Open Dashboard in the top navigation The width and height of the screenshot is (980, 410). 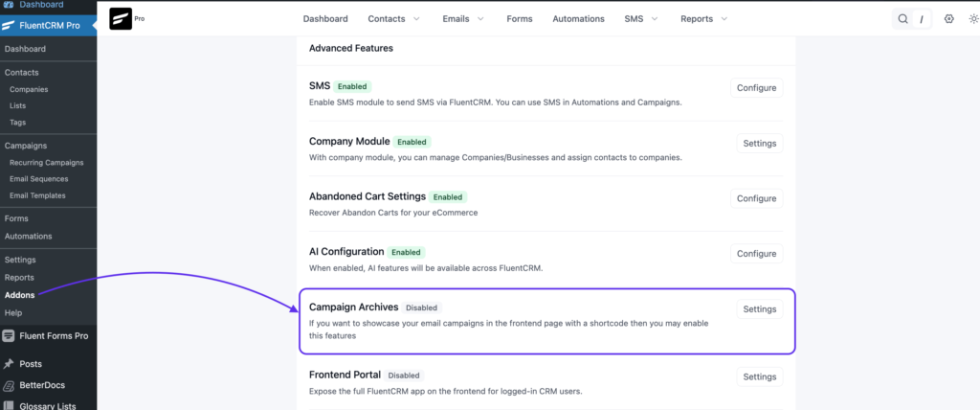click(x=325, y=19)
